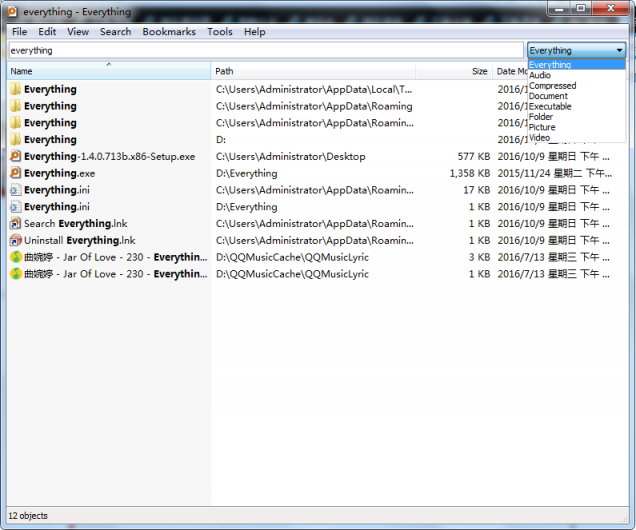Click the Everything.ini icon in D:\Everything
The height and width of the screenshot is (530, 636).
tap(15, 207)
